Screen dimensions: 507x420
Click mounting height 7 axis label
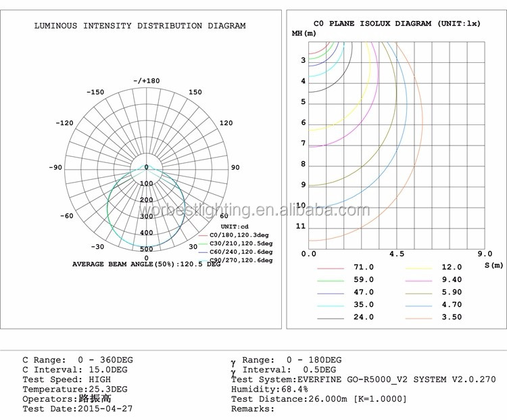point(304,143)
